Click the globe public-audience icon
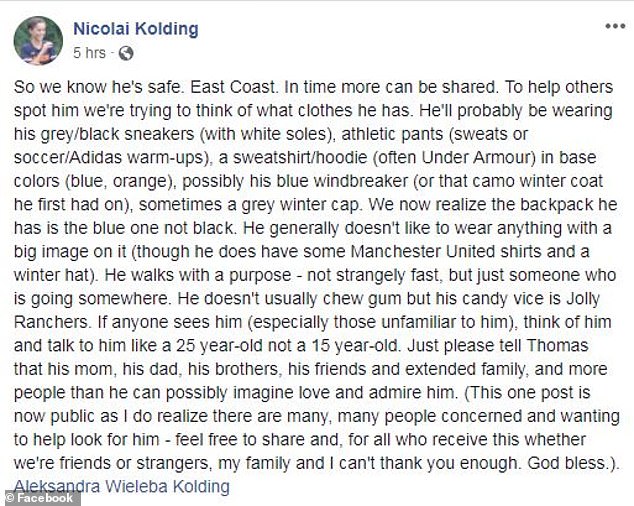634x506 pixels. pos(126,52)
